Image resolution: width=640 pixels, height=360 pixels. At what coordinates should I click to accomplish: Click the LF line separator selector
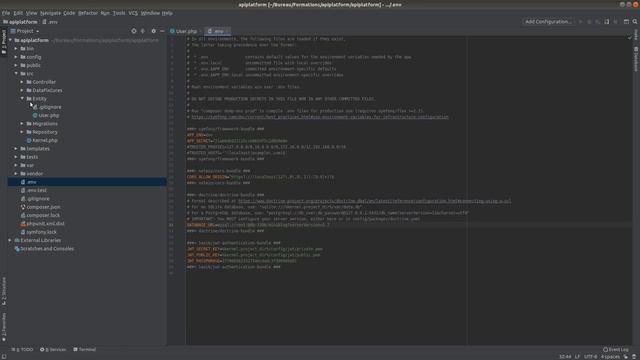point(578,357)
